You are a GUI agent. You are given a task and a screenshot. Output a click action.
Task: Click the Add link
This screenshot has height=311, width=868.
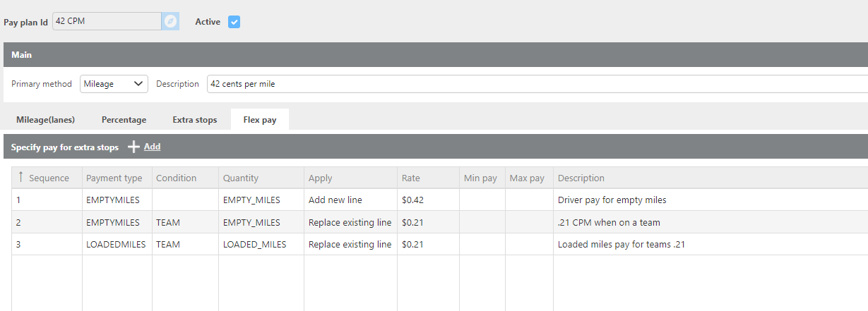[x=152, y=147]
